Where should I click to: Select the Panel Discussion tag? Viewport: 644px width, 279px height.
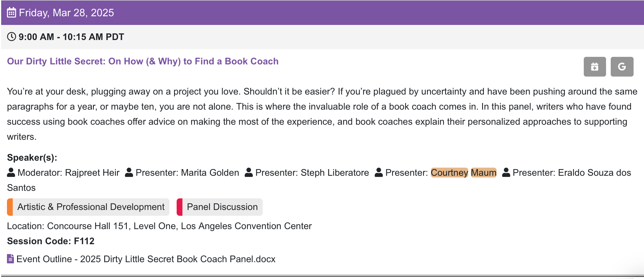click(x=222, y=207)
